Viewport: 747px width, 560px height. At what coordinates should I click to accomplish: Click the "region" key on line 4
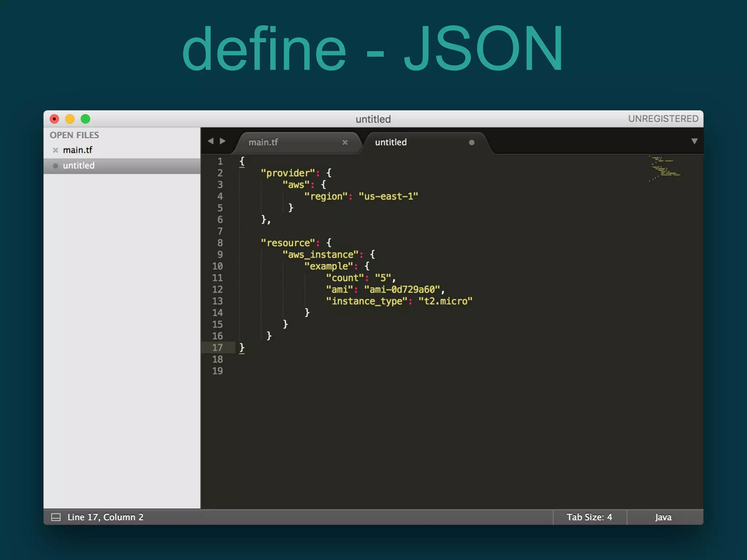326,196
